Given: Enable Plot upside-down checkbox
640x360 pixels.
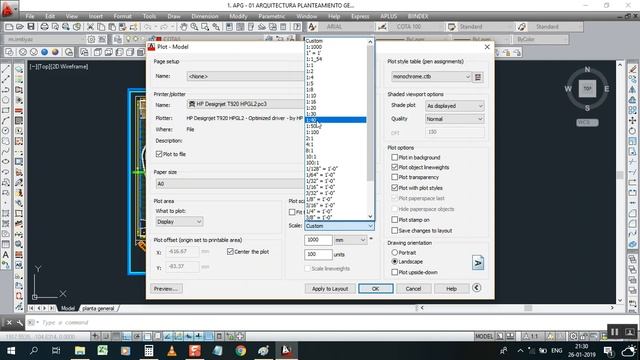Looking at the screenshot, I should (395, 272).
